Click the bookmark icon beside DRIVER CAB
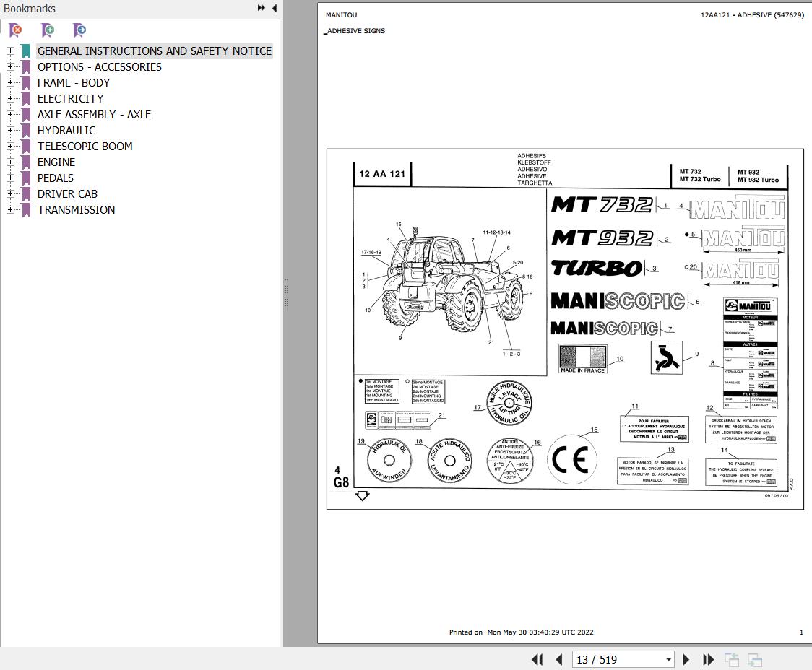 tap(26, 193)
